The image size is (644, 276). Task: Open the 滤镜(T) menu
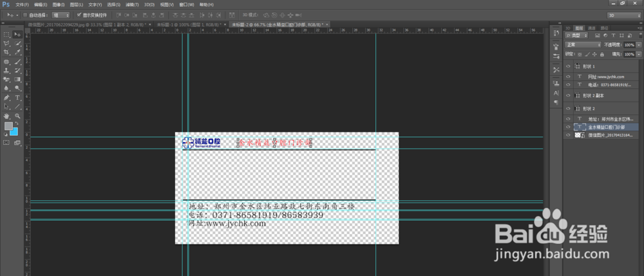tap(132, 5)
